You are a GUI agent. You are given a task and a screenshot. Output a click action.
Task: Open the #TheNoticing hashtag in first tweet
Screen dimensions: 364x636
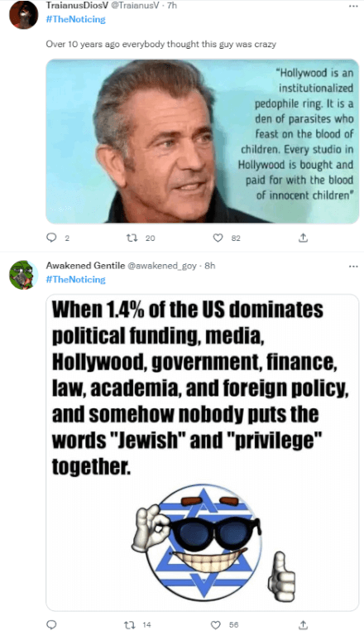75,19
